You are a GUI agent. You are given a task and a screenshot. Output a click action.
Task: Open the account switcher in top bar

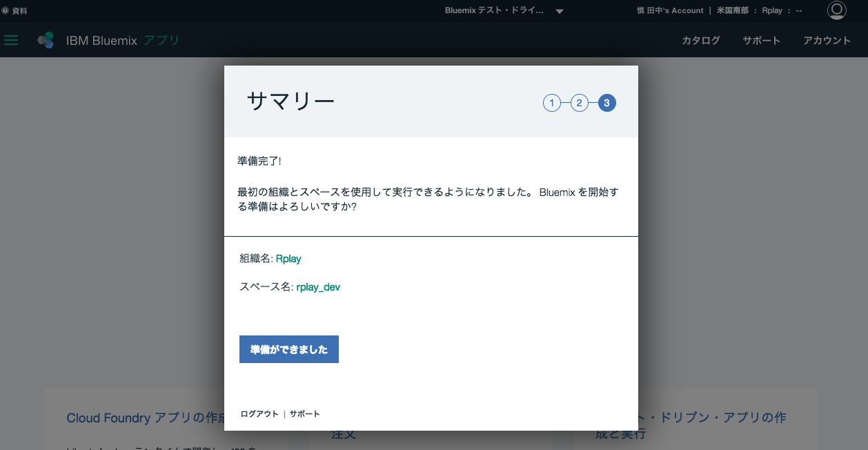[669, 11]
